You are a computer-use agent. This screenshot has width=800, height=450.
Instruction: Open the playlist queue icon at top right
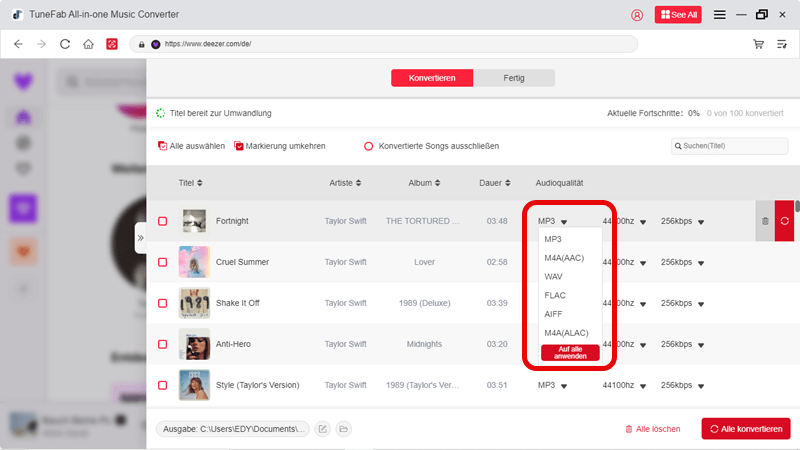(x=782, y=44)
